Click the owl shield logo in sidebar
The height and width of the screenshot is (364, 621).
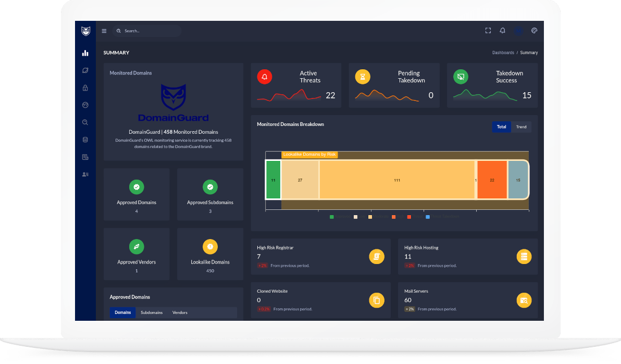(x=85, y=31)
